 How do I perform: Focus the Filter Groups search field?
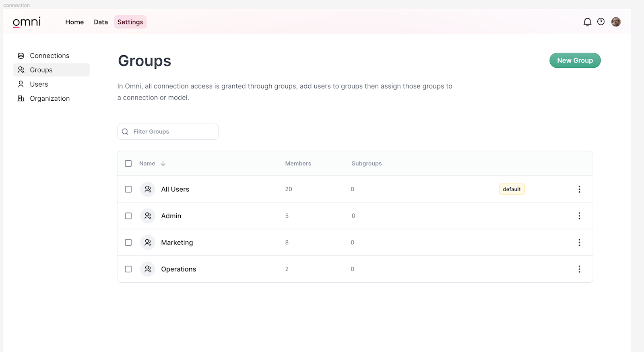[173, 132]
